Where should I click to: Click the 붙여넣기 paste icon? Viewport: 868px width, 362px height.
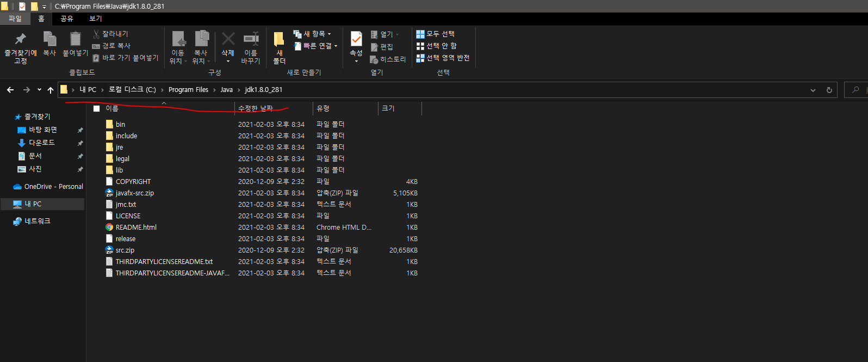[x=76, y=39]
